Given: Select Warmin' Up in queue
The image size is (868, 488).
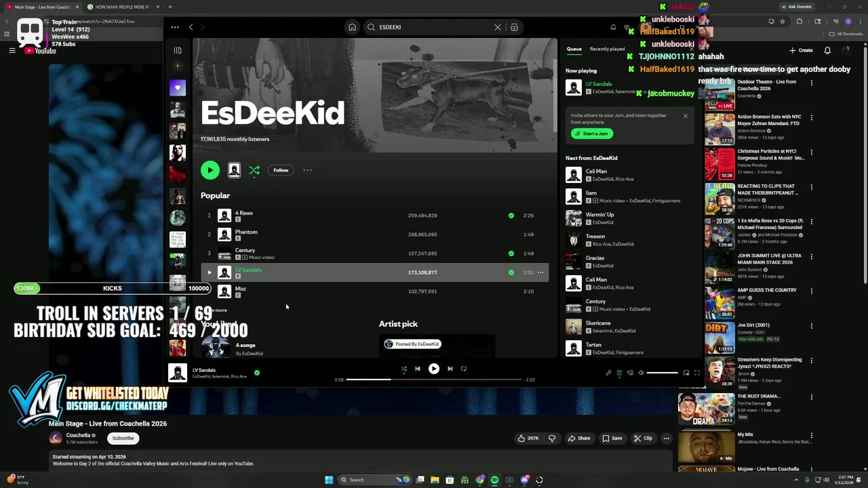Looking at the screenshot, I should coord(629,218).
